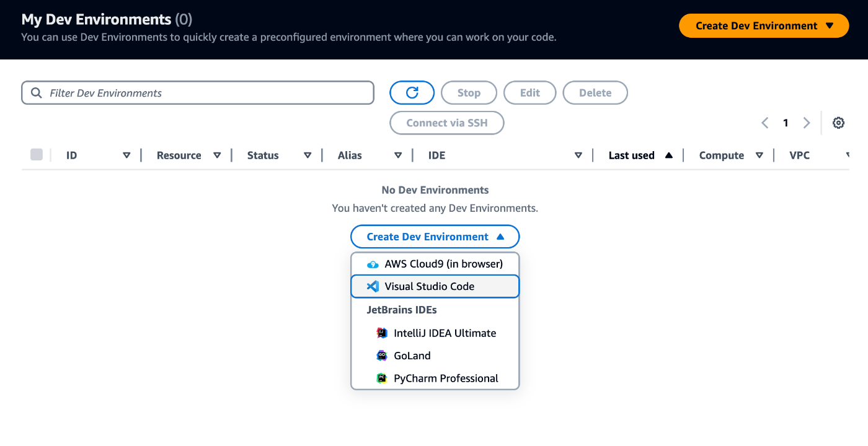The image size is (868, 446).
Task: Click the search magnifier icon
Action: tap(37, 93)
